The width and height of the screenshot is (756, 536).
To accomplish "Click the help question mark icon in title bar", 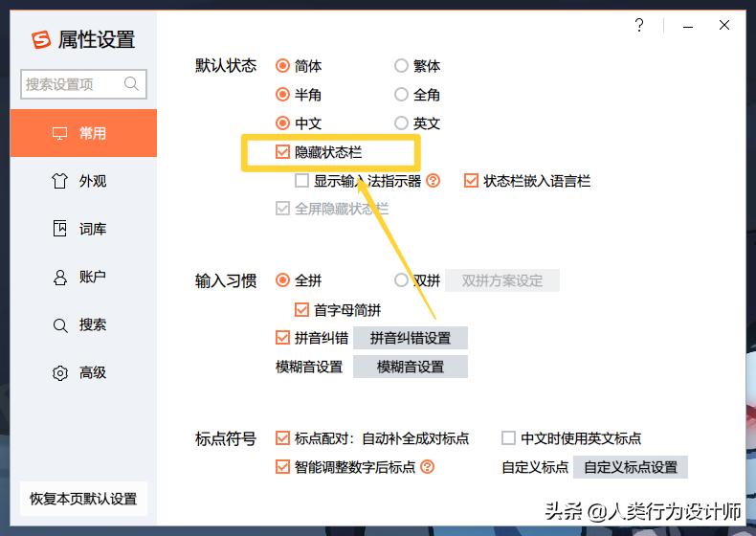I will pos(639,25).
